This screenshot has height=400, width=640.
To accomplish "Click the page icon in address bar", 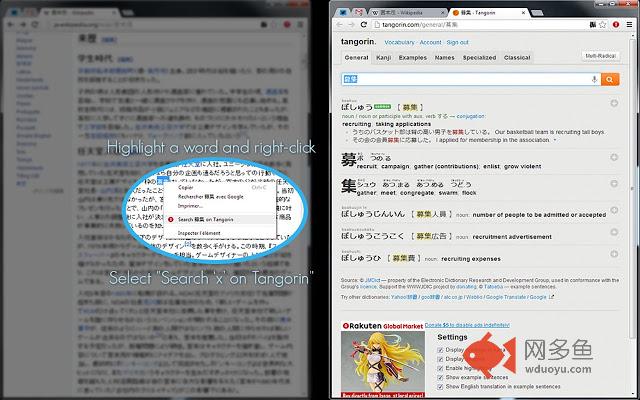I will (x=377, y=25).
